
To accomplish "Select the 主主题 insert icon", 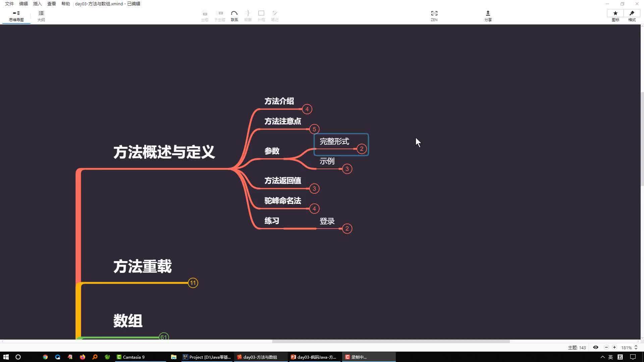I will (x=204, y=15).
